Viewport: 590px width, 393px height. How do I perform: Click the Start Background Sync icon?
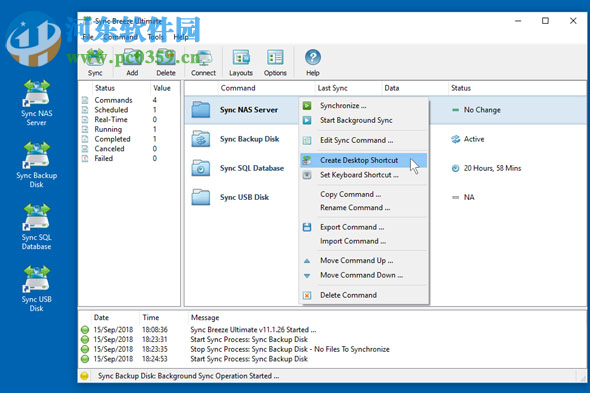click(x=307, y=120)
